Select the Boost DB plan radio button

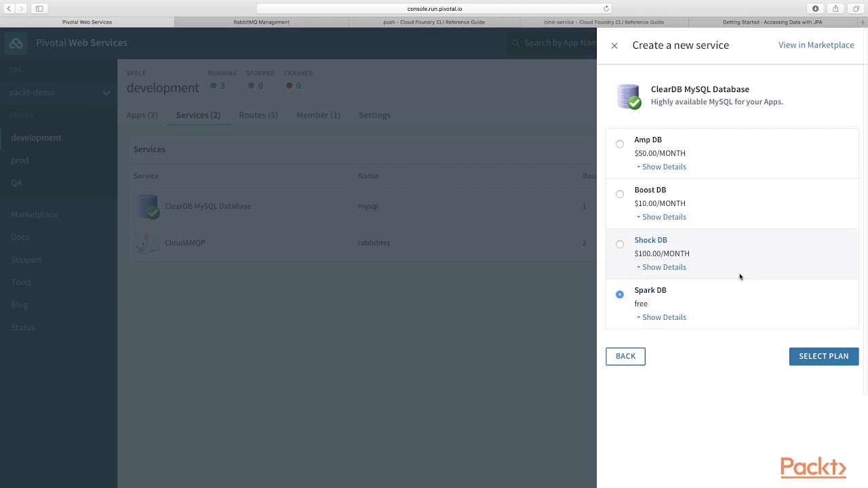[x=620, y=194]
